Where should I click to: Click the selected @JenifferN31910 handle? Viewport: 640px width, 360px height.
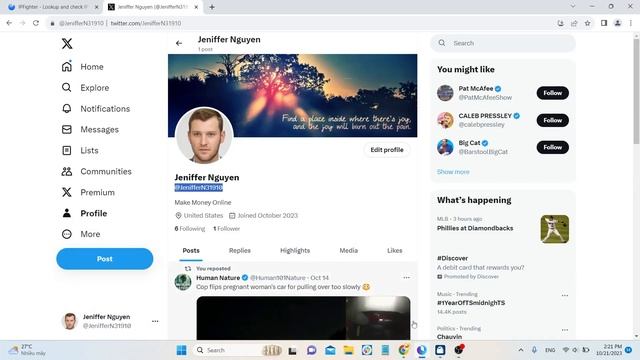click(x=198, y=188)
